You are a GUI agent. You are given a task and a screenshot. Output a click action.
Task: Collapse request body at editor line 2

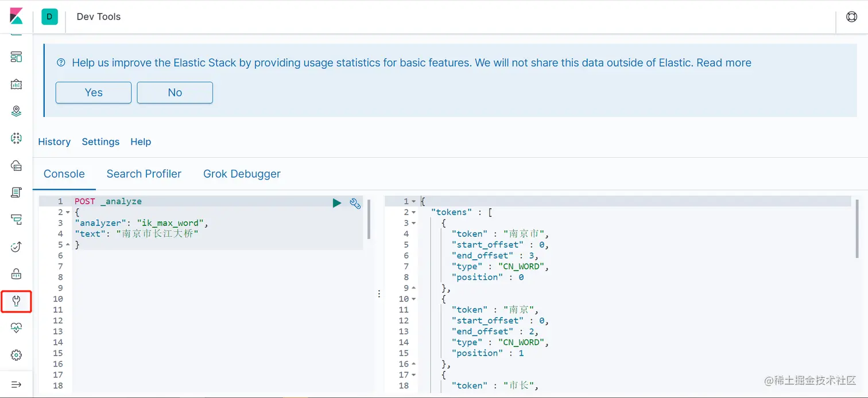(x=68, y=213)
